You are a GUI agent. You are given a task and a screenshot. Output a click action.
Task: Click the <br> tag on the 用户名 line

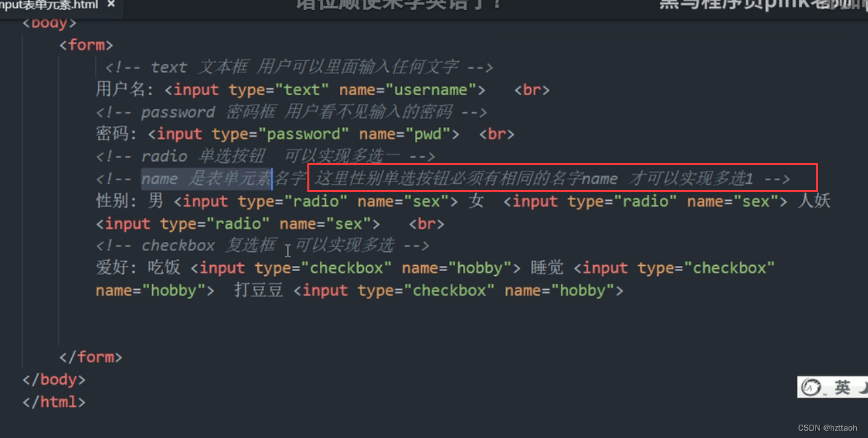tap(532, 90)
